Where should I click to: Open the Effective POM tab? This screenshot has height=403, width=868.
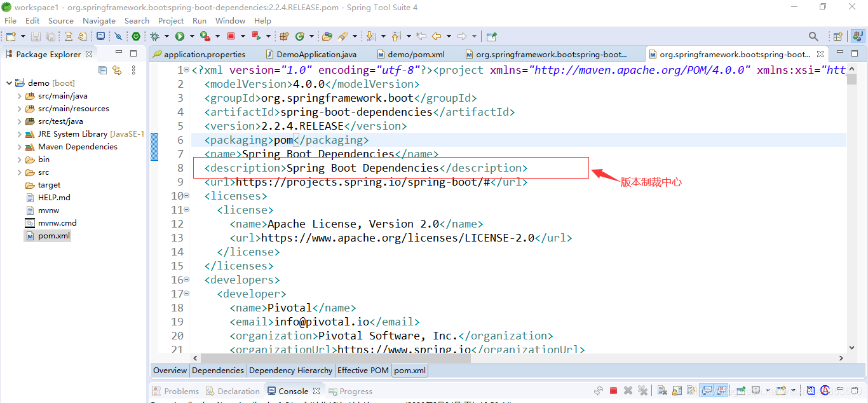click(x=363, y=370)
